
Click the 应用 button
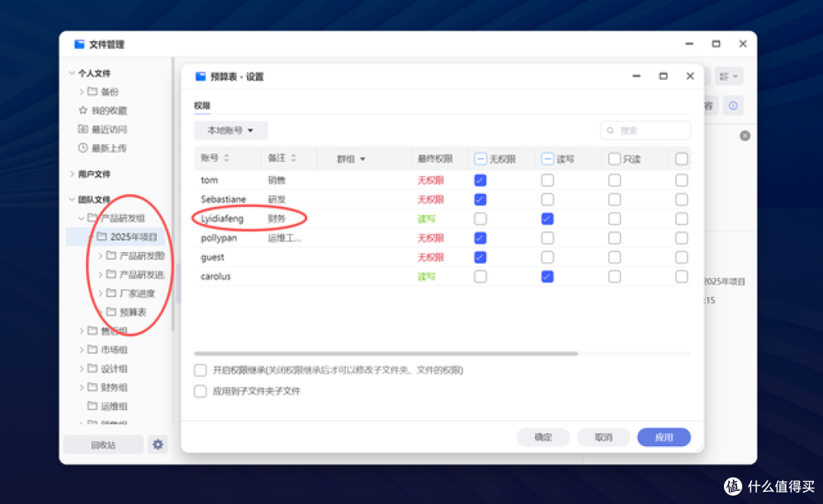(x=664, y=437)
